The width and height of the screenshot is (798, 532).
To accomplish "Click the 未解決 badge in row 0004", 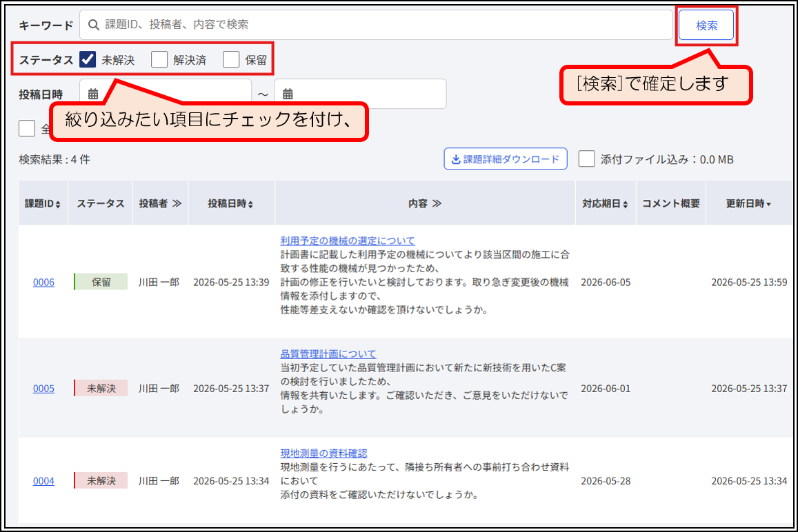I will coord(101,480).
